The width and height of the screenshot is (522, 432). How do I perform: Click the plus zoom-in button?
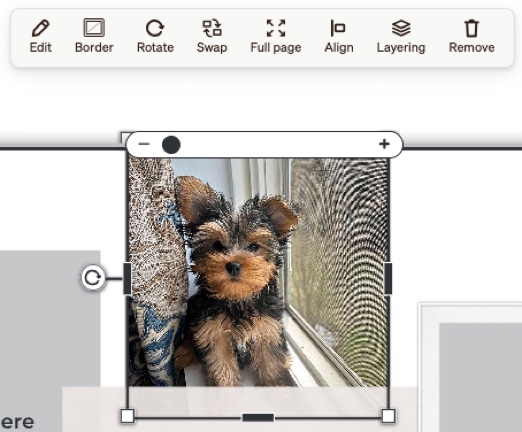pos(384,144)
